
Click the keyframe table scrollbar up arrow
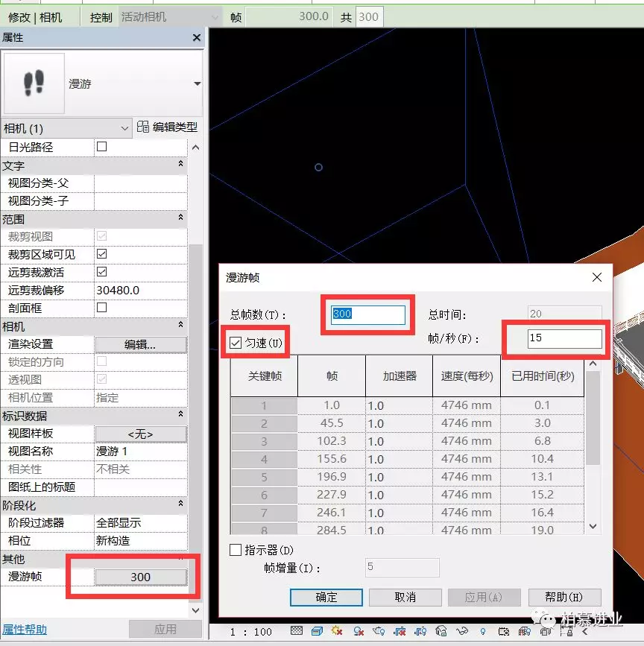point(593,364)
